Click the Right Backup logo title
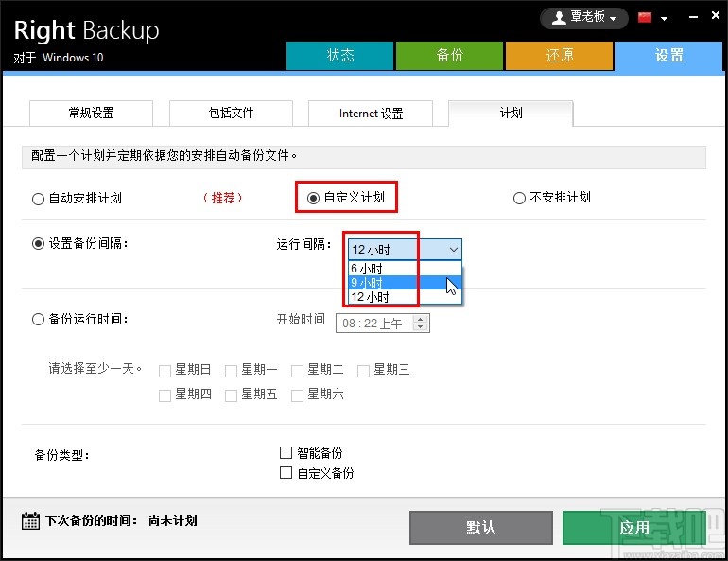Screen dimensions: 728x561 click(x=86, y=30)
